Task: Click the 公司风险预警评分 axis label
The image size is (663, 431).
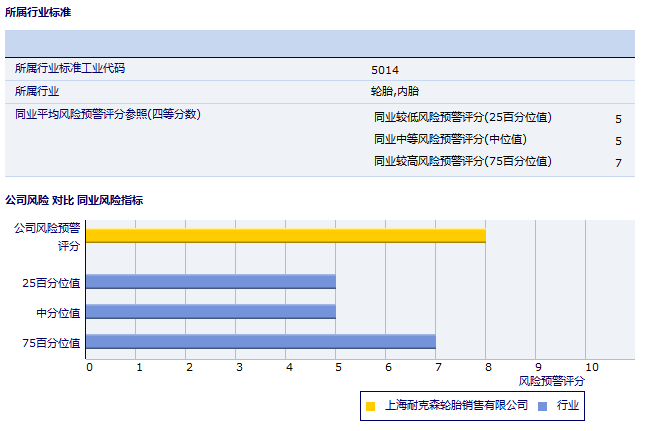Action: point(47,237)
